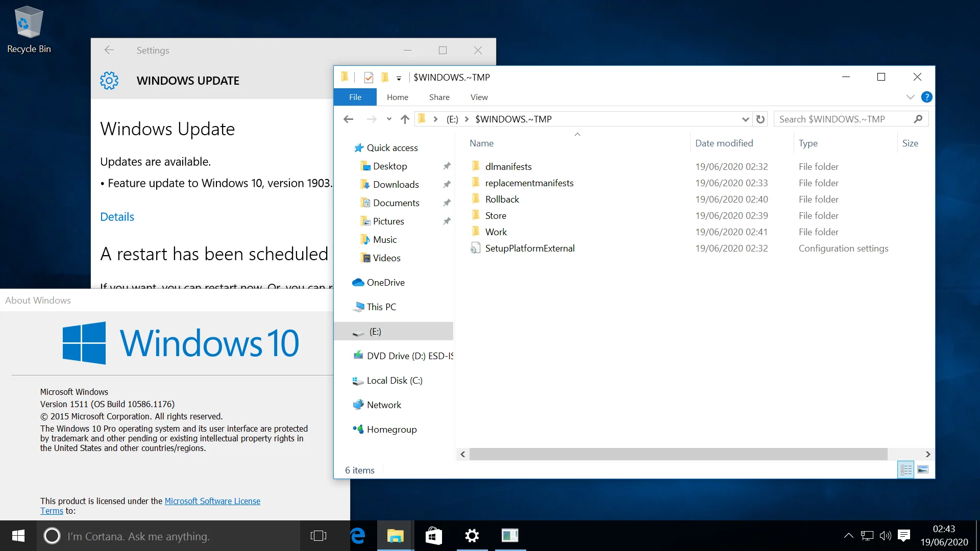Image resolution: width=980 pixels, height=551 pixels.
Task: Show hidden system tray icons
Action: pos(848,536)
